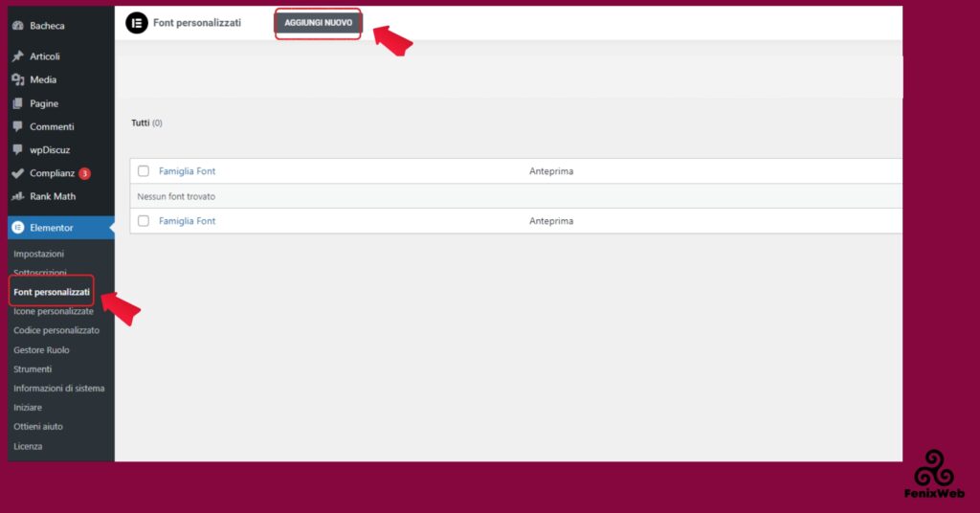Tick the bottom Famiglia Font select-all checkbox
The image size is (980, 513).
[x=144, y=221]
